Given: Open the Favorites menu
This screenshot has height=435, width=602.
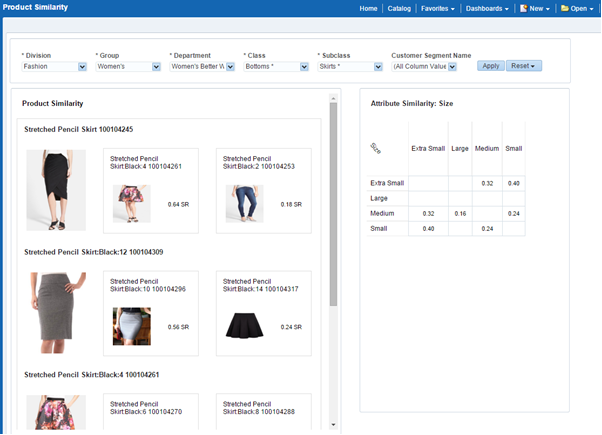Looking at the screenshot, I should coord(438,8).
